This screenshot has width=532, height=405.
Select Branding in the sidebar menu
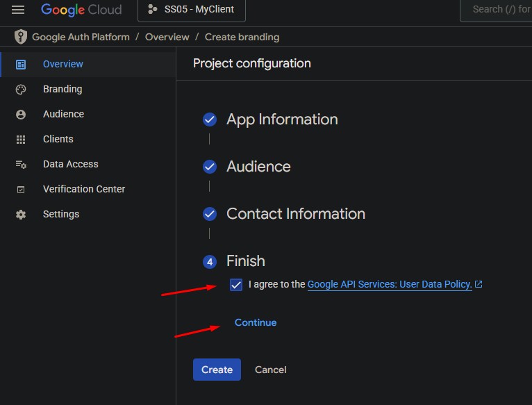pos(63,89)
